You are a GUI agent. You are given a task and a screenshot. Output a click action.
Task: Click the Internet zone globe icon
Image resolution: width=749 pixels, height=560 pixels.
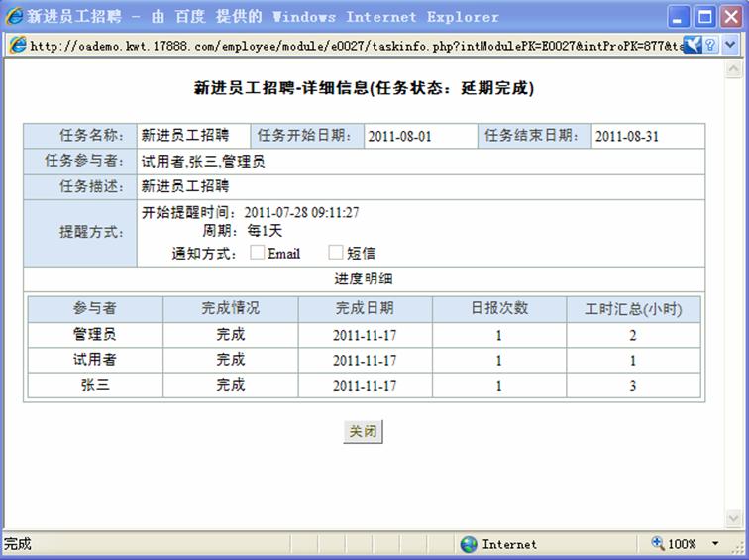pos(469,544)
